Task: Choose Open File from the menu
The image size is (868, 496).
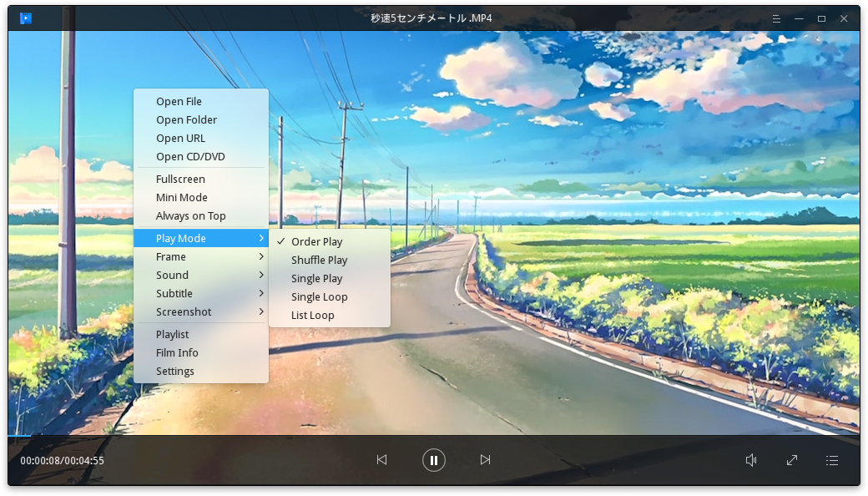Action: [201, 101]
